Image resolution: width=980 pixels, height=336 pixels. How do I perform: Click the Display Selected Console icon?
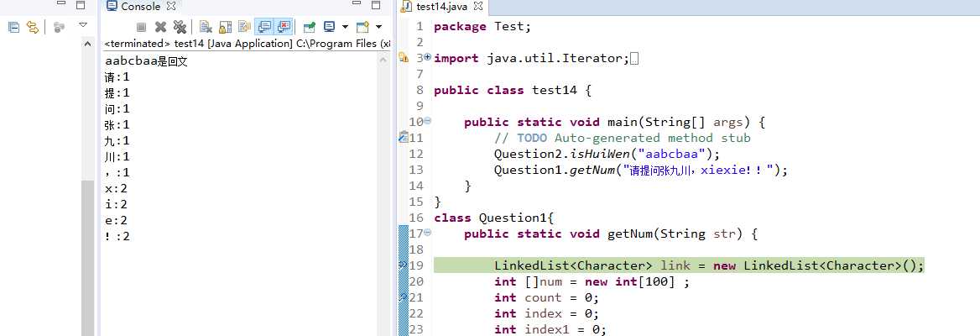pyautogui.click(x=330, y=27)
